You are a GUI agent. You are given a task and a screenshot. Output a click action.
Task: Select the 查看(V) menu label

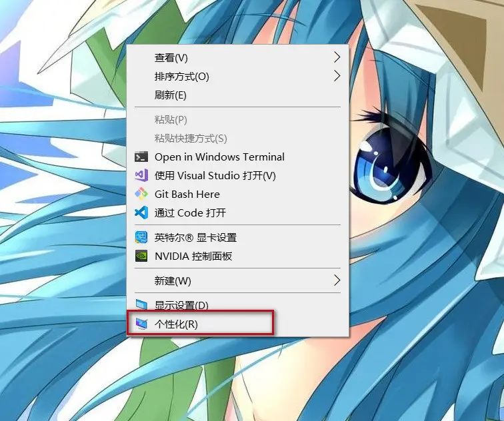pyautogui.click(x=171, y=58)
